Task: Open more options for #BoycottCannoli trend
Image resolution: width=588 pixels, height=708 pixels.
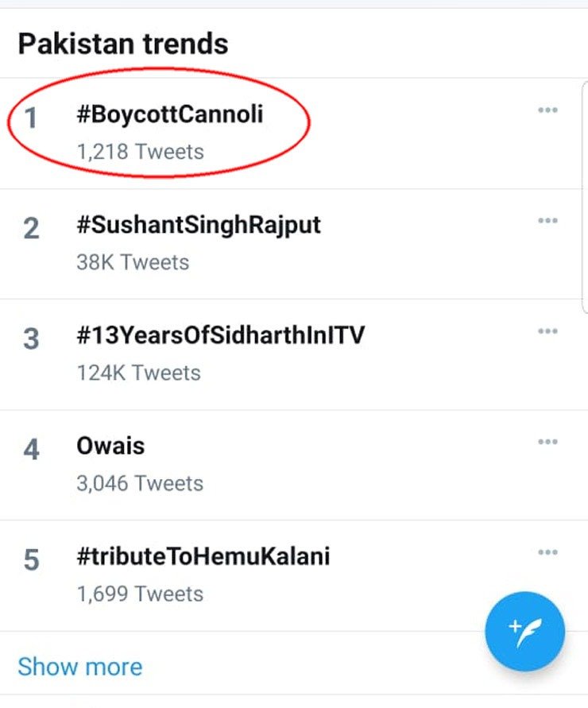Action: [547, 110]
